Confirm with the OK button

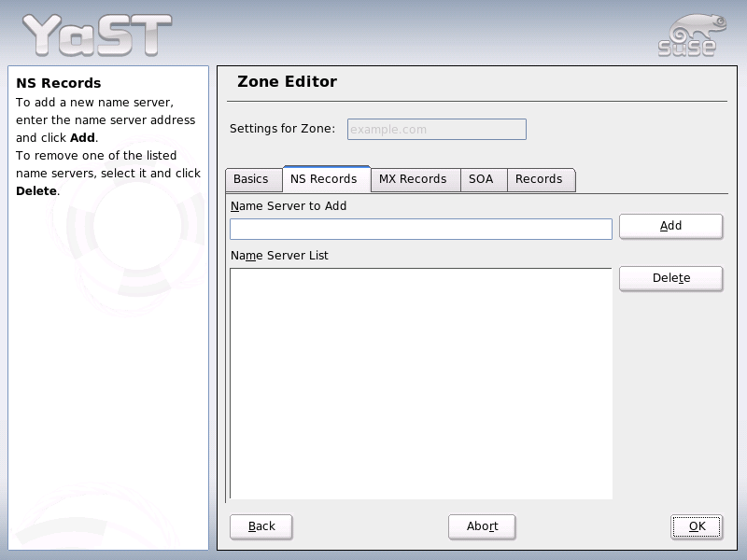pos(697,526)
